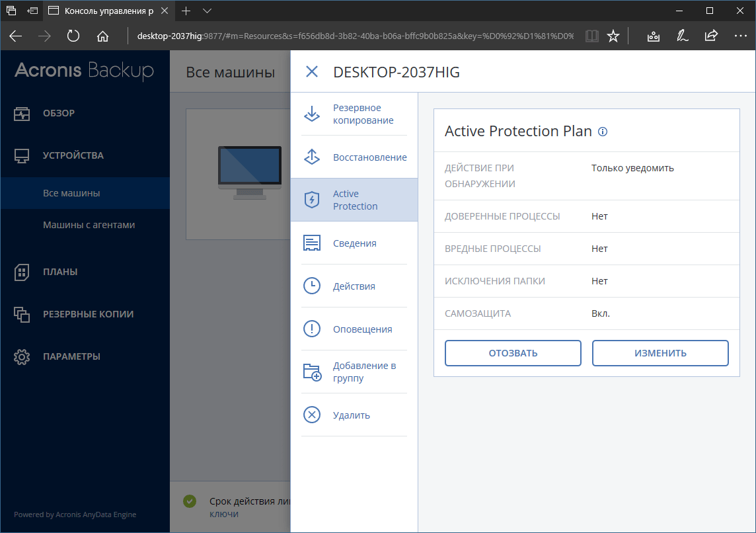Click the Планы icon
The image size is (756, 533).
click(22, 272)
